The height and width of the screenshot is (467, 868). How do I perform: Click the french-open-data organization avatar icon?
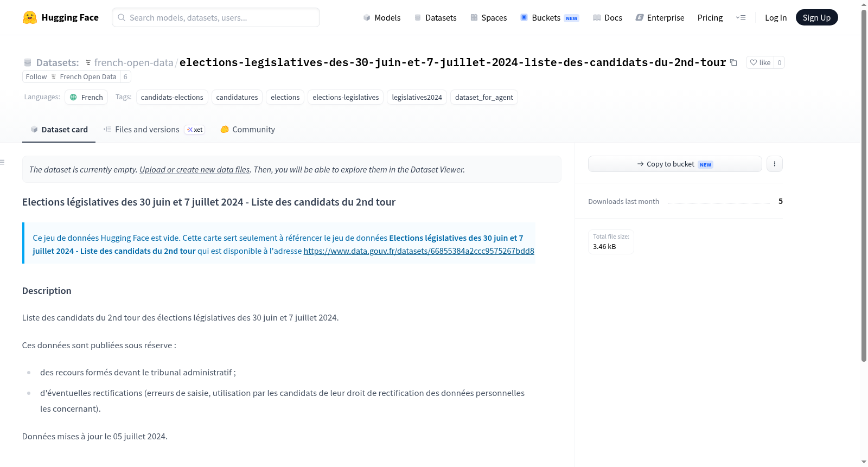point(88,62)
